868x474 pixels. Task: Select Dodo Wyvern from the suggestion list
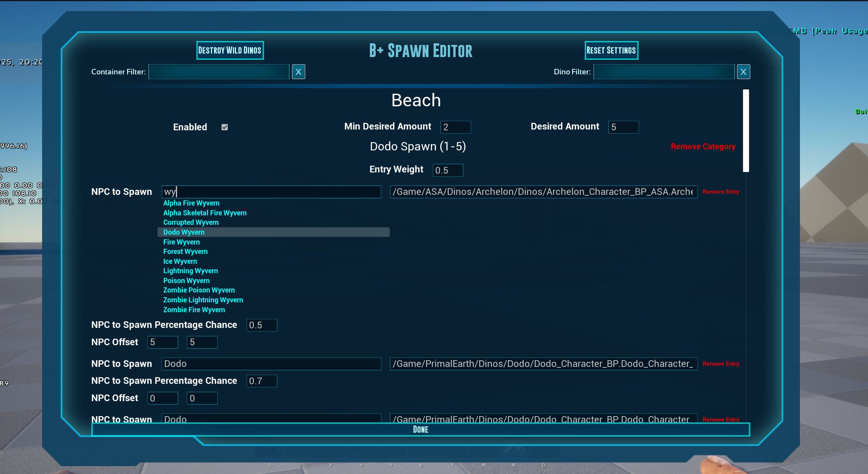pyautogui.click(x=184, y=232)
